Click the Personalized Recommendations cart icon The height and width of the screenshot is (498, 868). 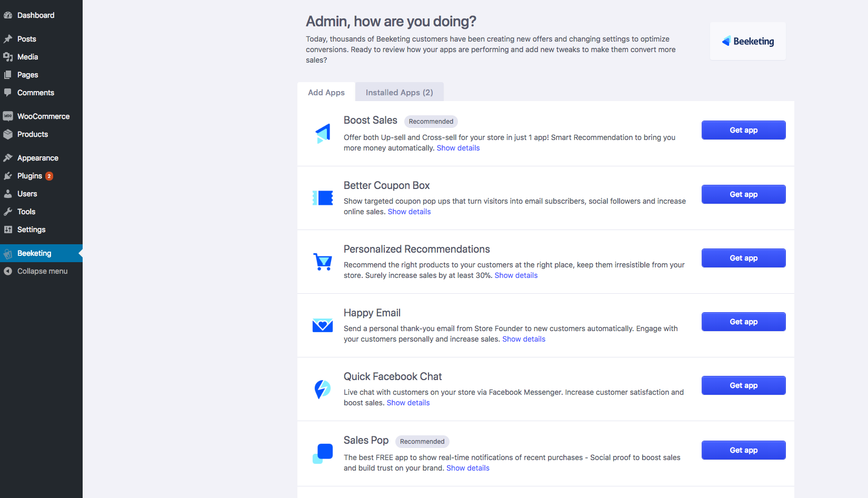[323, 262]
